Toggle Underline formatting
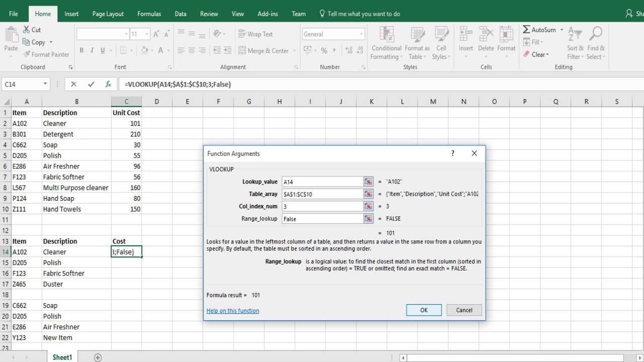This screenshot has width=644, height=362. pyautogui.click(x=103, y=50)
